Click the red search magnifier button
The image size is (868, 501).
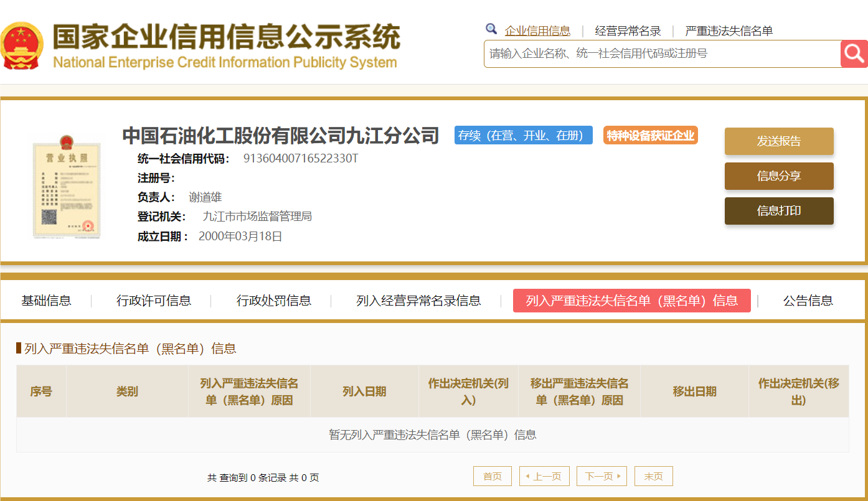[854, 54]
